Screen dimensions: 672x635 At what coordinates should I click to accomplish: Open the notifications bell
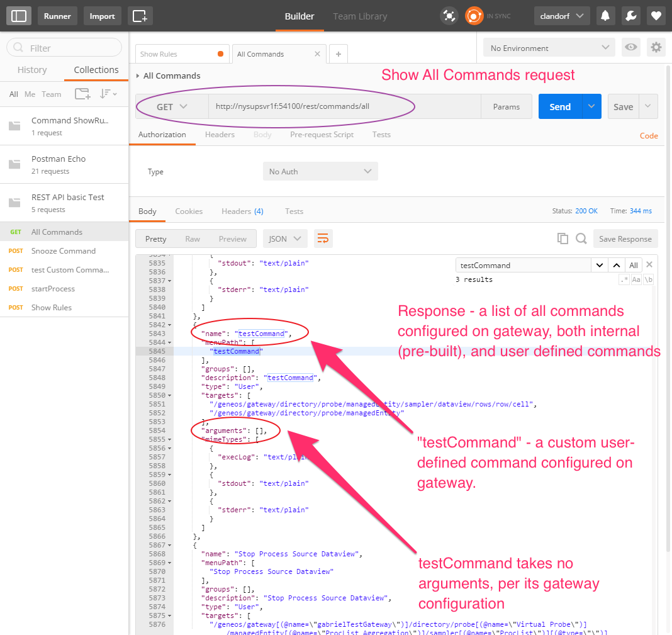tap(606, 16)
